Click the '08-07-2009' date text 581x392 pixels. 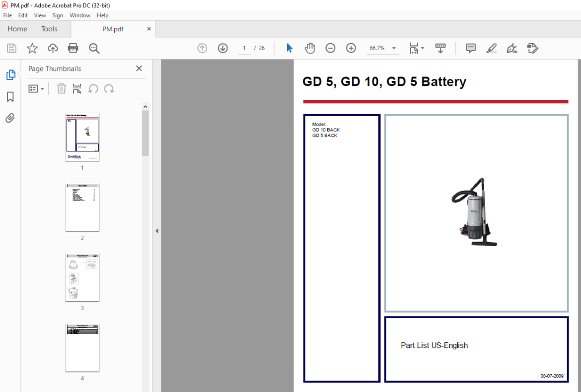click(x=552, y=376)
